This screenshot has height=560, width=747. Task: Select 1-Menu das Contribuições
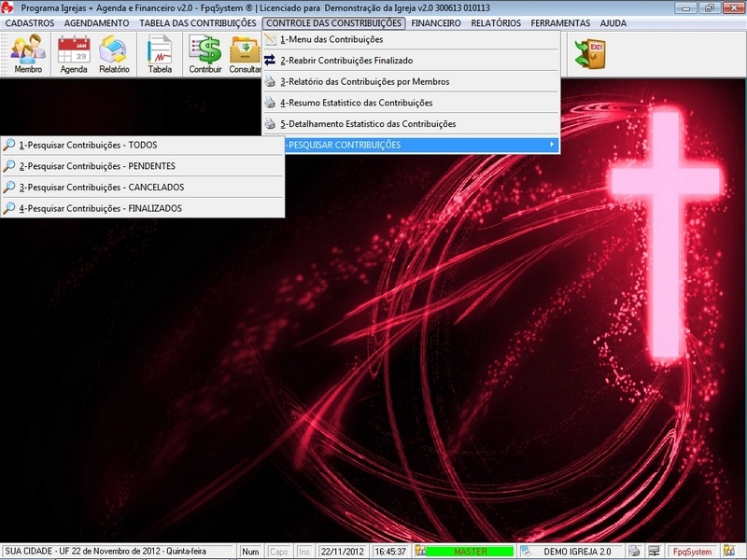[411, 39]
